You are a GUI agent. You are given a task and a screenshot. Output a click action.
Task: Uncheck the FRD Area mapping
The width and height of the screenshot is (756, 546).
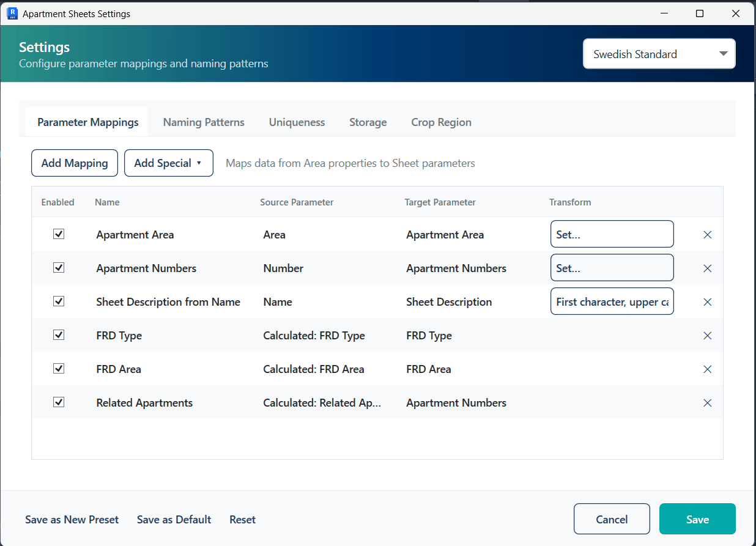pos(59,369)
